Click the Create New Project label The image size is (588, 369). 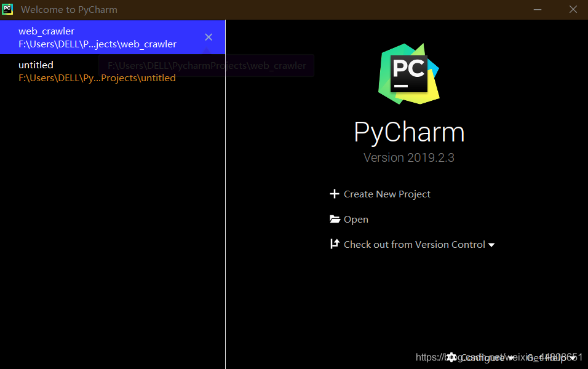(x=387, y=194)
